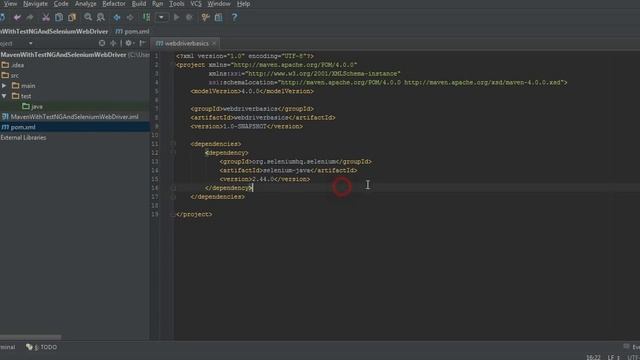This screenshot has width=640, height=360.
Task: Close the webdriverbasics editor tab
Action: click(214, 43)
